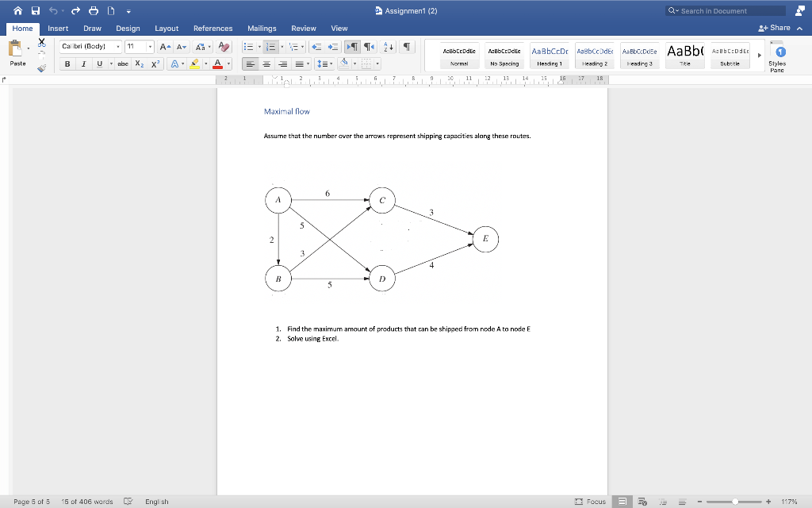The width and height of the screenshot is (812, 508).
Task: Switch to the References ribbon tab
Action: point(213,28)
